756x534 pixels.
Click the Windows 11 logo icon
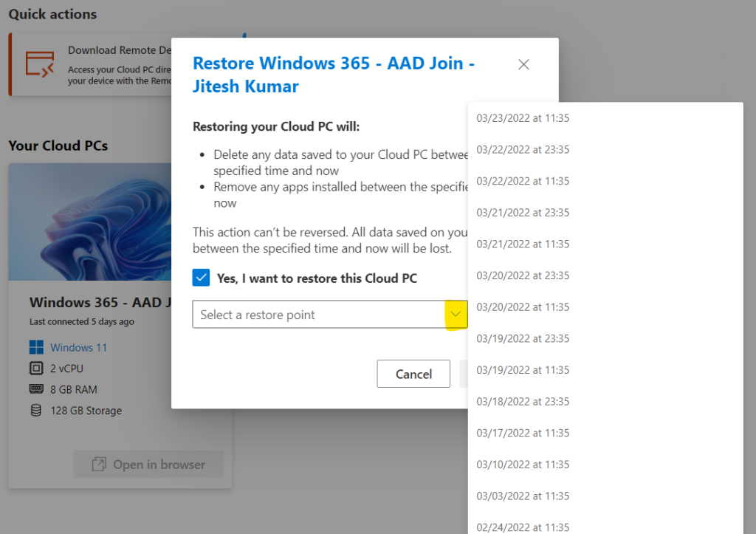click(x=36, y=347)
